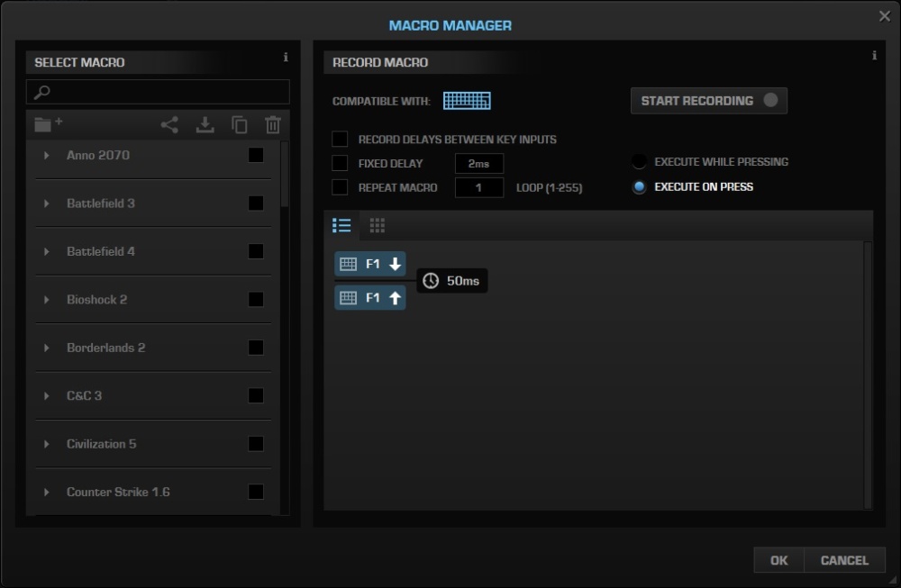Click the new folder icon
This screenshot has height=588, width=901.
coord(49,124)
